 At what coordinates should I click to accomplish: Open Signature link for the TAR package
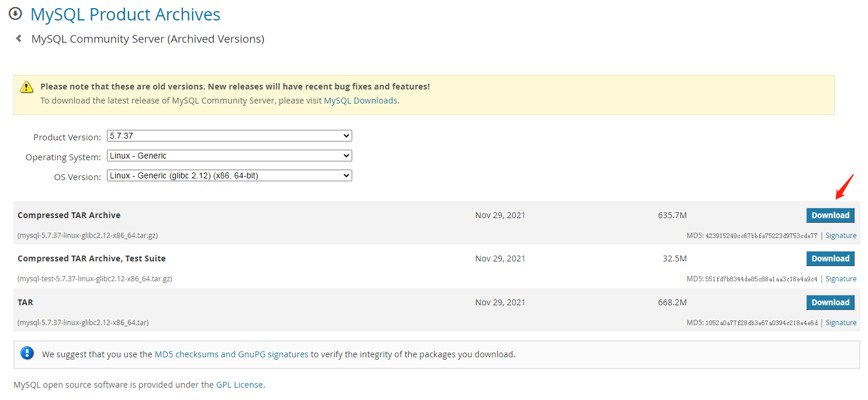(x=841, y=323)
